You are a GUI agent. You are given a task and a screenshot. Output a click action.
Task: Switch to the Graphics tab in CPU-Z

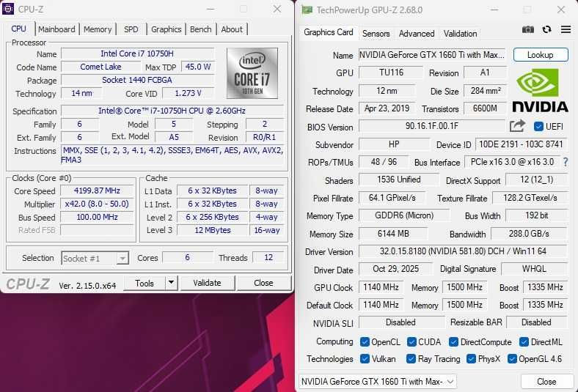(x=167, y=29)
